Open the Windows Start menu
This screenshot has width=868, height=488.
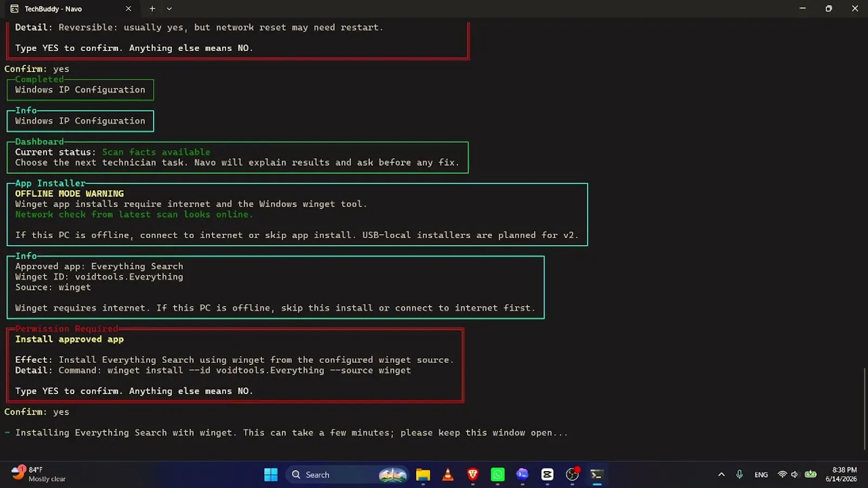[x=271, y=474]
